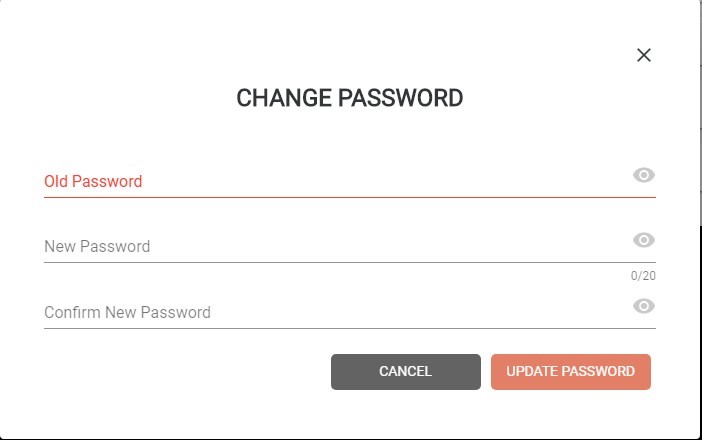Click the gray New Password placeholder label
This screenshot has width=702, height=440.
tap(97, 247)
